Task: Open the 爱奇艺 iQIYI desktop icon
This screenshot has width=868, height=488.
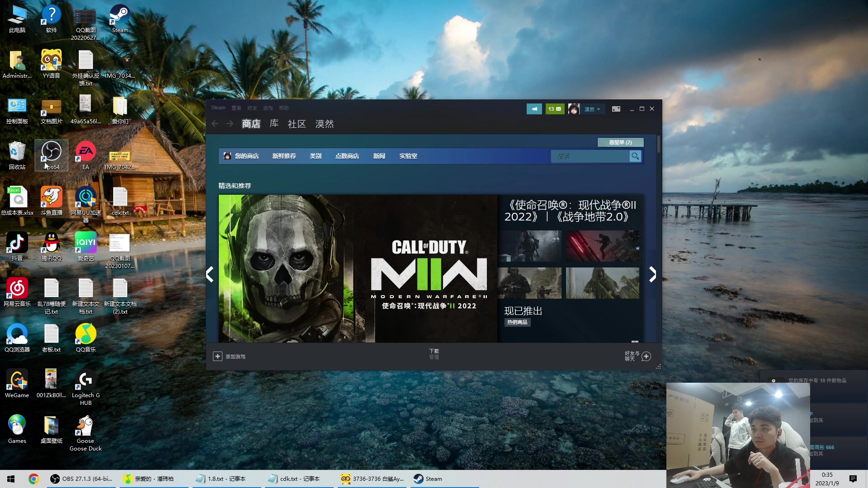Action: pos(85,247)
